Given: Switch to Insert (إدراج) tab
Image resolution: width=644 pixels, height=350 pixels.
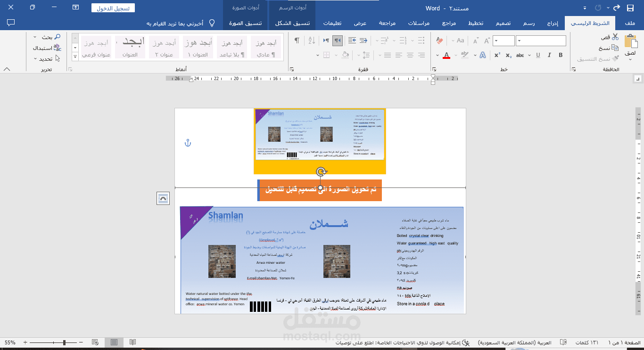Looking at the screenshot, I should pyautogui.click(x=553, y=23).
